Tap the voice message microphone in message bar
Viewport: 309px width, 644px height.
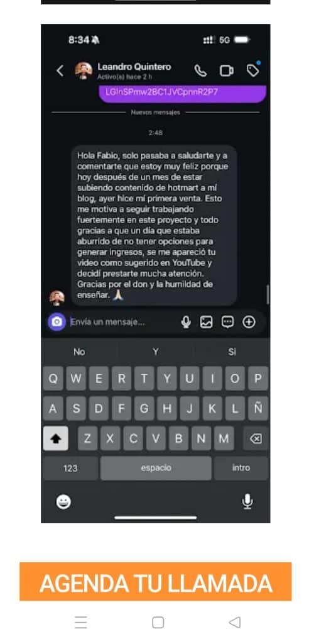[x=186, y=322]
